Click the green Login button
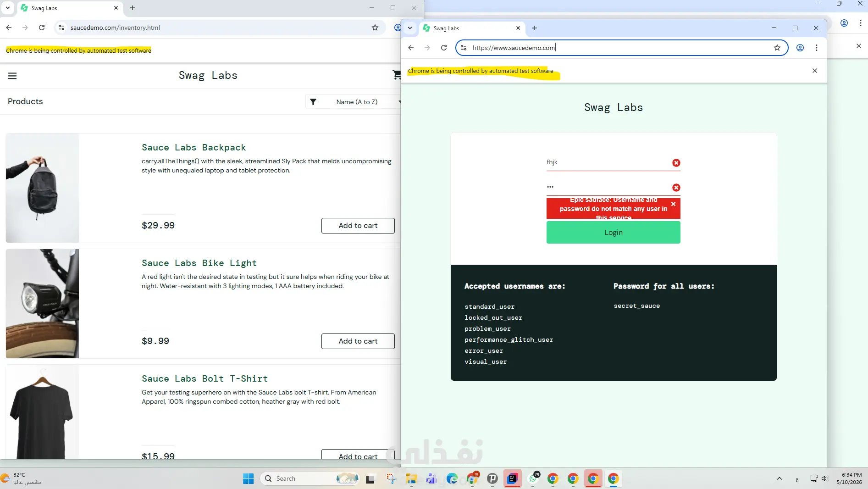The height and width of the screenshot is (489, 868). tap(614, 233)
